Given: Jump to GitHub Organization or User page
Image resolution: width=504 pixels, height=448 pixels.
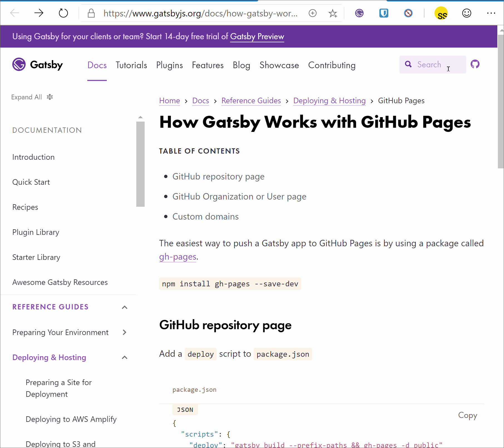Looking at the screenshot, I should 239,196.
